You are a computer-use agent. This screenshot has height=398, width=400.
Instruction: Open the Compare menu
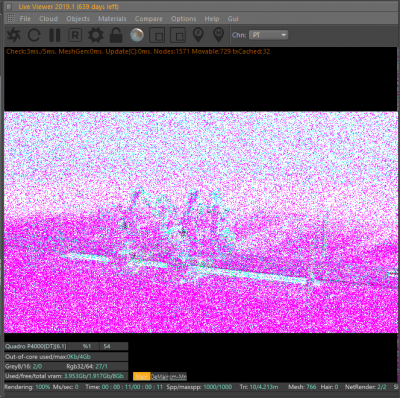tap(149, 19)
